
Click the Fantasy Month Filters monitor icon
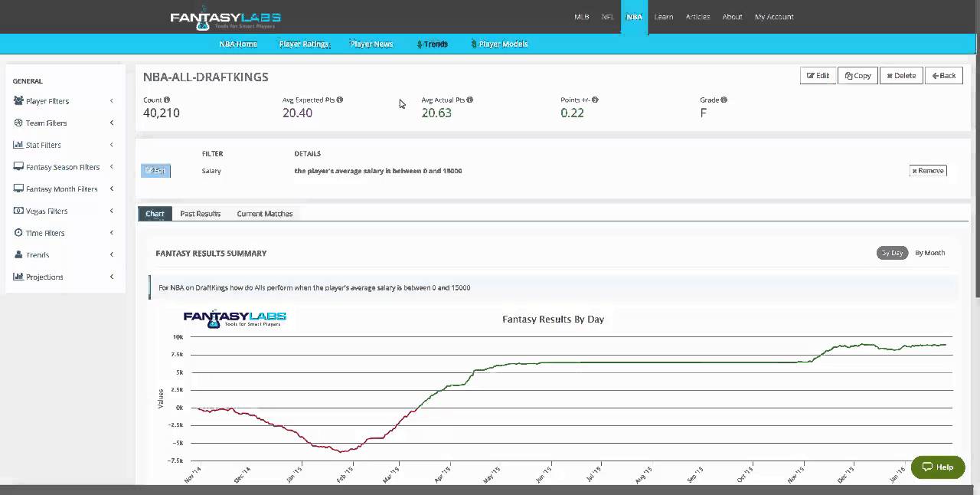pyautogui.click(x=18, y=188)
